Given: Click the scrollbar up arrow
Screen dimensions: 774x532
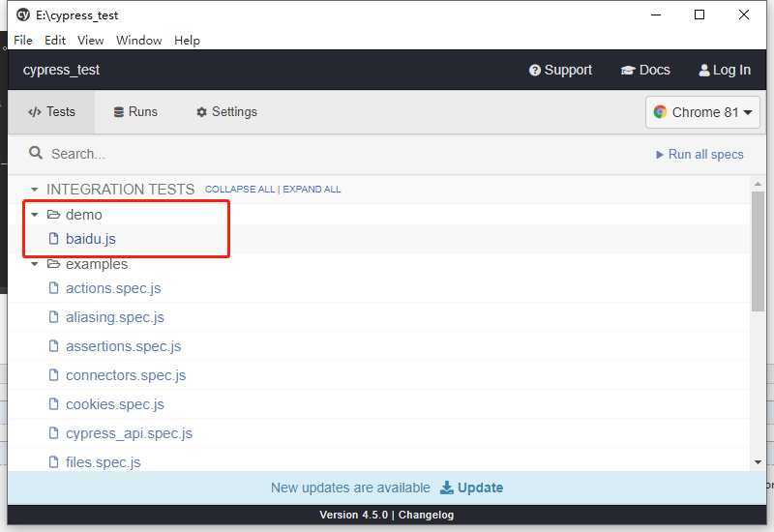Looking at the screenshot, I should (758, 184).
